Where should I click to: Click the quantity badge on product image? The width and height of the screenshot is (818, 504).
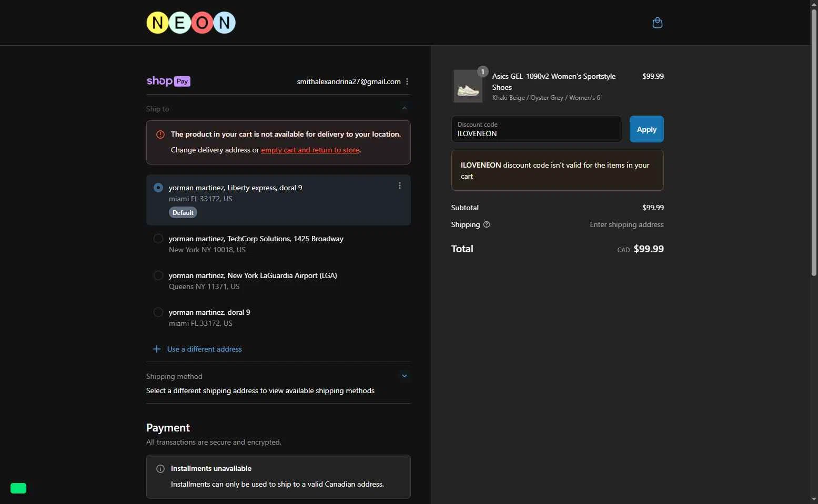[482, 71]
